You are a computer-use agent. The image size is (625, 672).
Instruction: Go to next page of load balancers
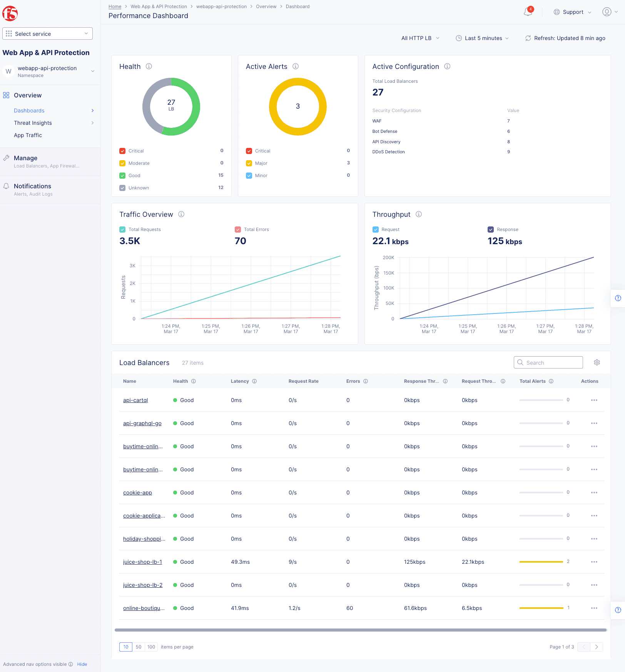(x=597, y=647)
